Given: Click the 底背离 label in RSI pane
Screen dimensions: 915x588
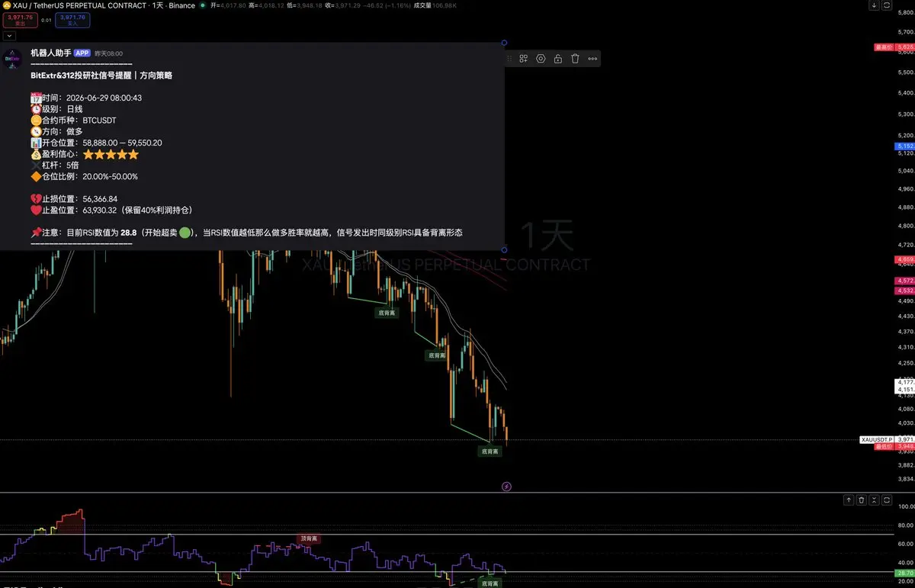Looking at the screenshot, I should 489,583.
